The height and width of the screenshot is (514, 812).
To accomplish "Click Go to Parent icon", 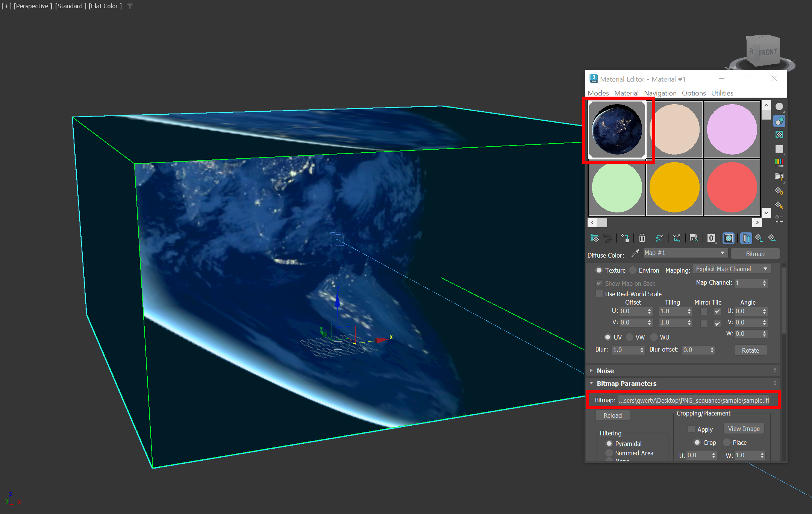I will coord(759,238).
